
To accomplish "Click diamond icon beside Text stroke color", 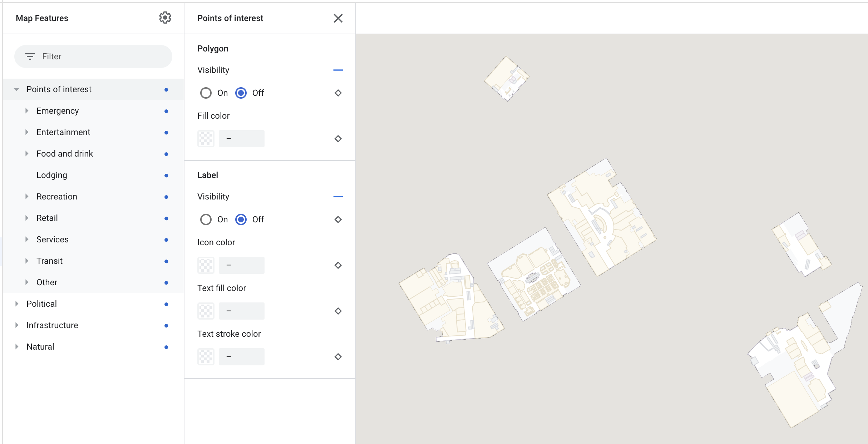I will (x=338, y=357).
